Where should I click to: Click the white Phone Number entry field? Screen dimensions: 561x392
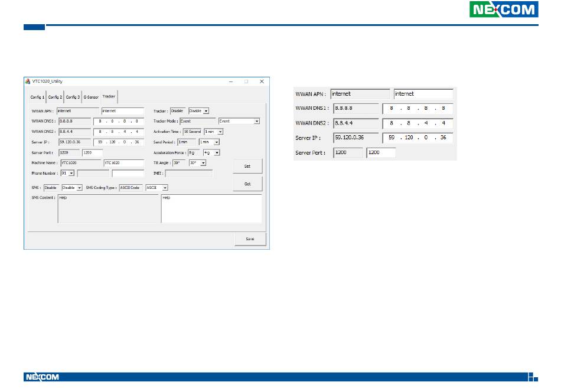[x=128, y=173]
